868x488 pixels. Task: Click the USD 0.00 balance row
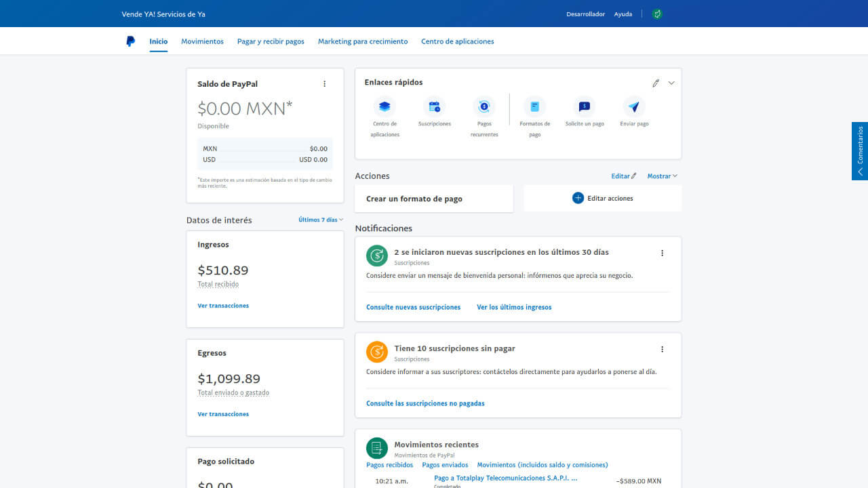click(x=265, y=160)
